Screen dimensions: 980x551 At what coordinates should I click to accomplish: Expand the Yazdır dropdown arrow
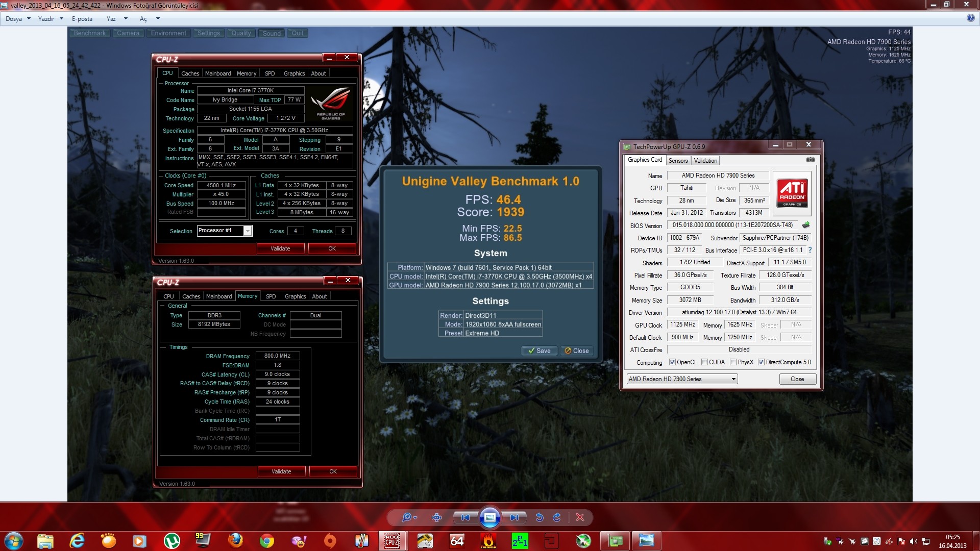point(61,19)
